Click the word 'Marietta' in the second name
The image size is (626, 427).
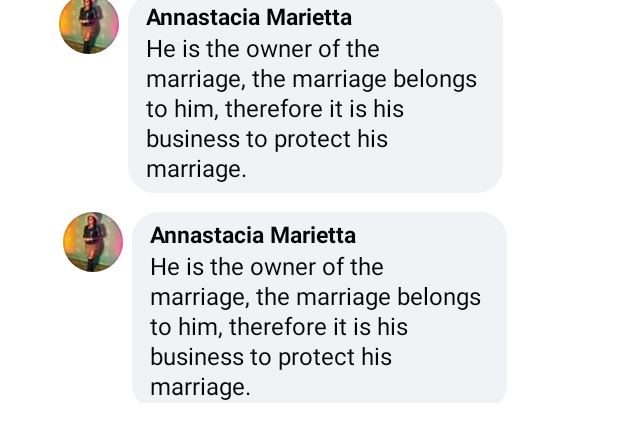pyautogui.click(x=312, y=236)
